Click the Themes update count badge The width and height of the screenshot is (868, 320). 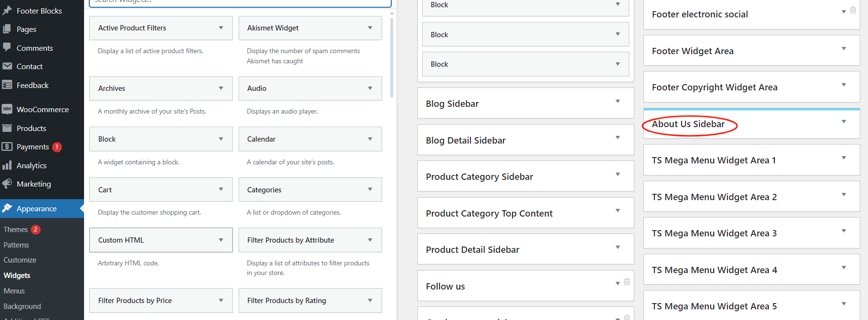[x=36, y=230]
